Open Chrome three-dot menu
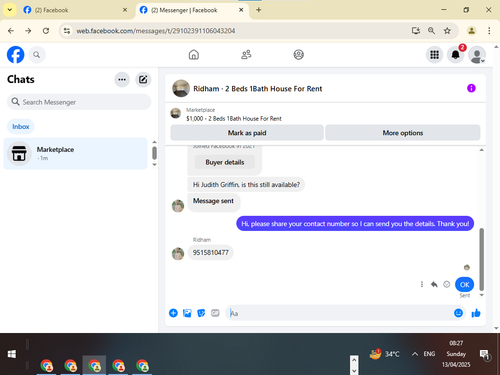Screen dimensions: 500x375 [x=489, y=31]
